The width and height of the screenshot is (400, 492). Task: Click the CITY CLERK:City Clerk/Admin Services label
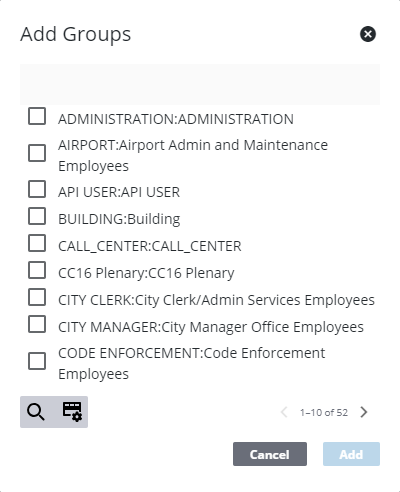216,300
